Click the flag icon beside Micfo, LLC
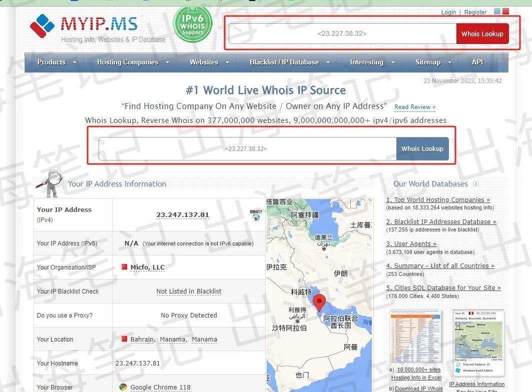 pos(124,267)
